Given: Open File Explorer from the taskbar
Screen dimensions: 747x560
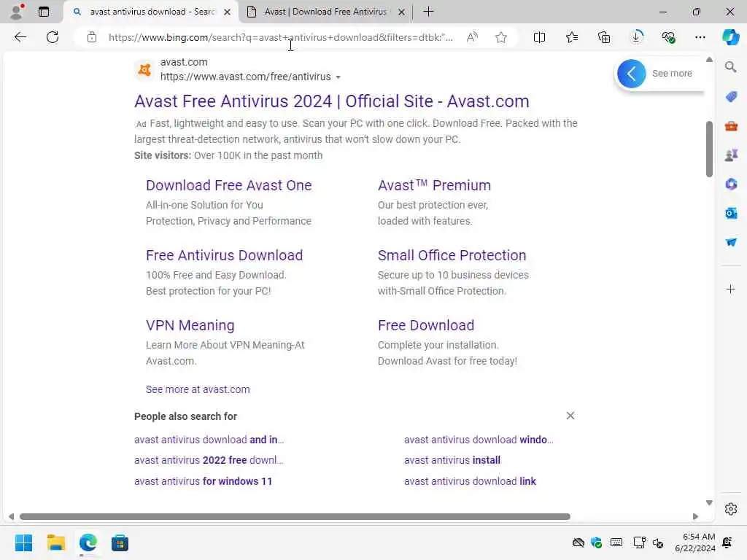Looking at the screenshot, I should 55,542.
